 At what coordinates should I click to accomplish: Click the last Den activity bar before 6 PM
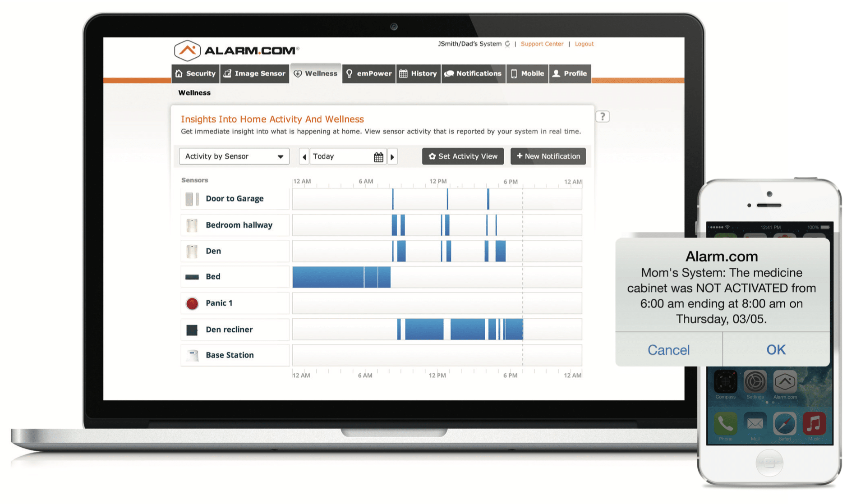(x=501, y=251)
